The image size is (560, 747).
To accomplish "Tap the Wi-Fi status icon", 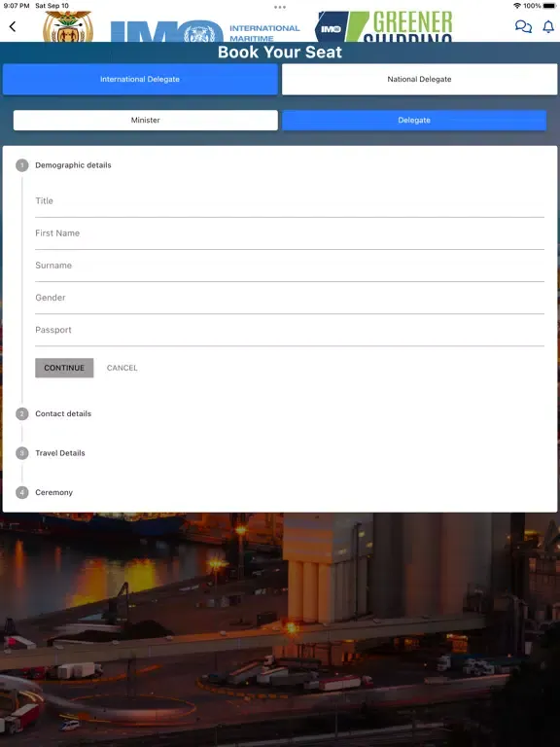I will (517, 6).
